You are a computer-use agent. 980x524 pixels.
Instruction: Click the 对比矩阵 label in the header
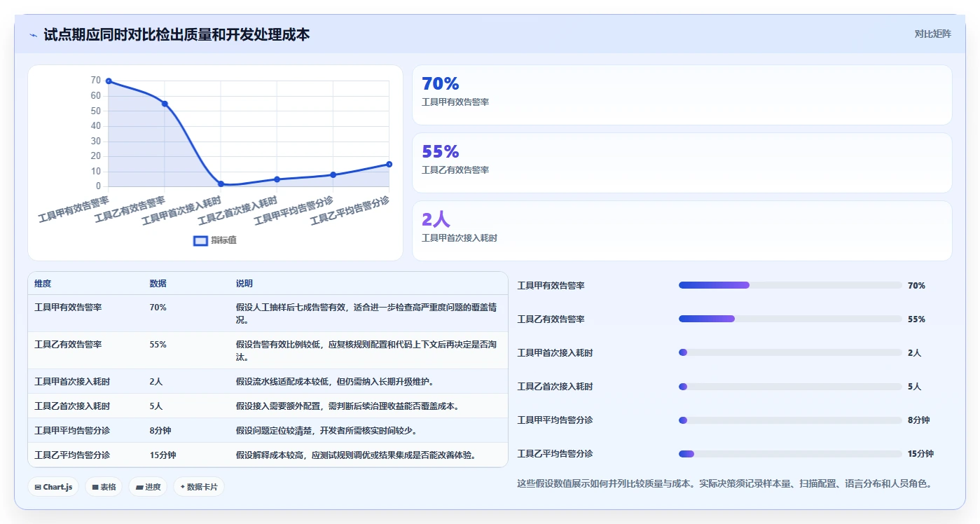click(x=932, y=34)
